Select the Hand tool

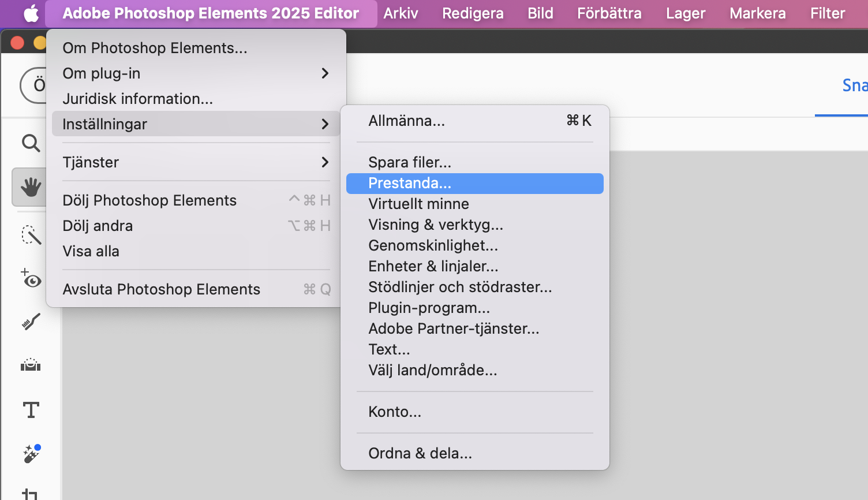coord(31,187)
